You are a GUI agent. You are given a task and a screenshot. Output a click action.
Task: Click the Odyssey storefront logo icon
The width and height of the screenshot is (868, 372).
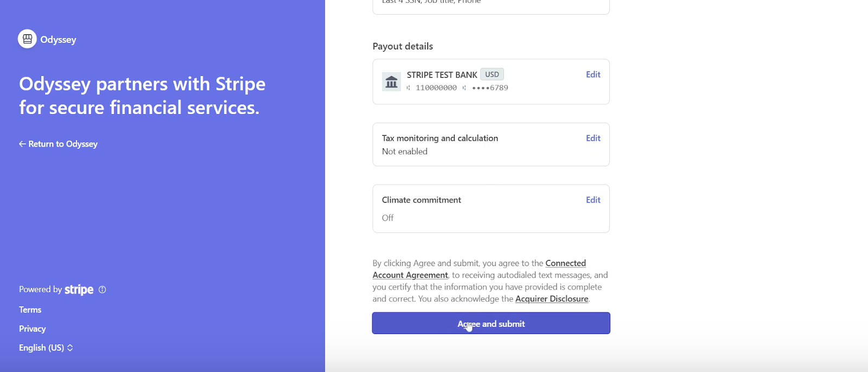(x=27, y=39)
